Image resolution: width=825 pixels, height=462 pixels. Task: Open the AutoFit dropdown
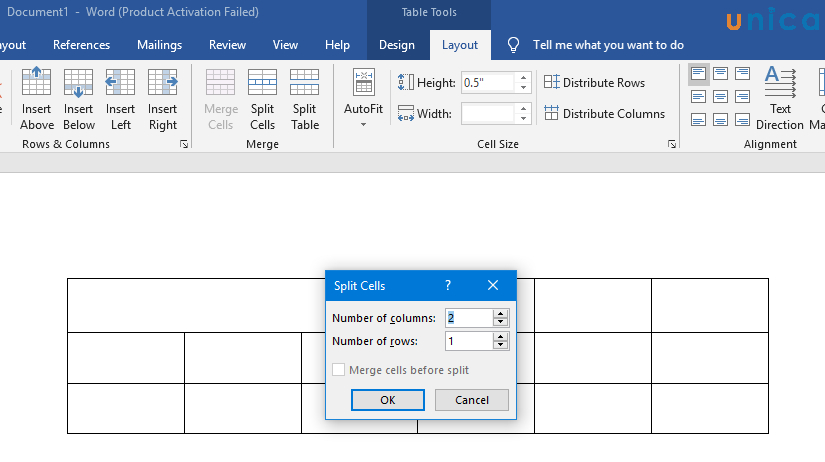(x=363, y=100)
